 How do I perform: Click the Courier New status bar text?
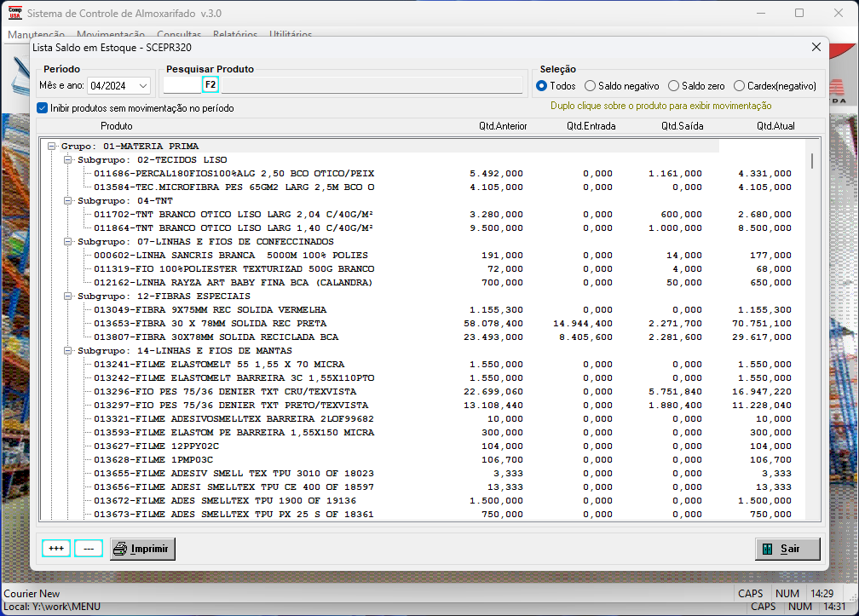click(32, 594)
